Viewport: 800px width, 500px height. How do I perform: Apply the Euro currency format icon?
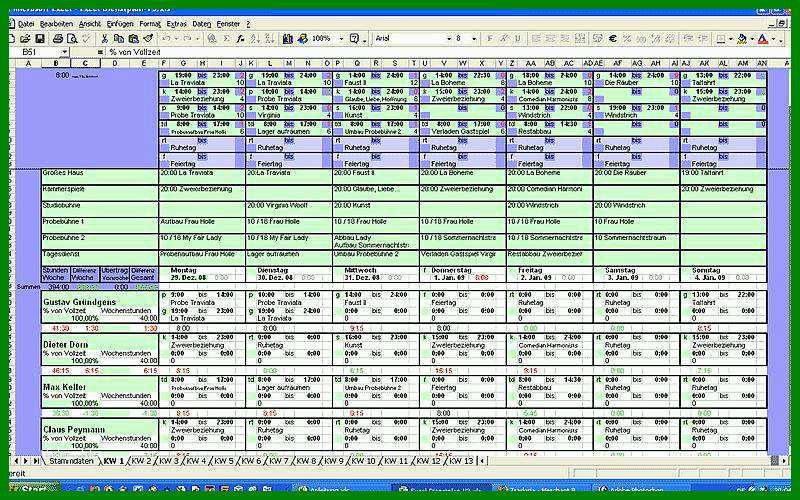pyautogui.click(x=613, y=39)
